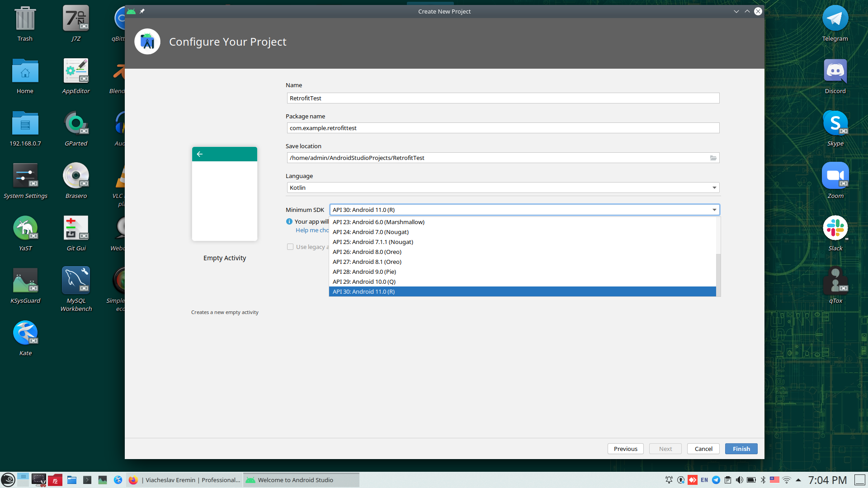The height and width of the screenshot is (488, 868).
Task: Click the info icon beside 'Your app will'
Action: [x=289, y=221]
